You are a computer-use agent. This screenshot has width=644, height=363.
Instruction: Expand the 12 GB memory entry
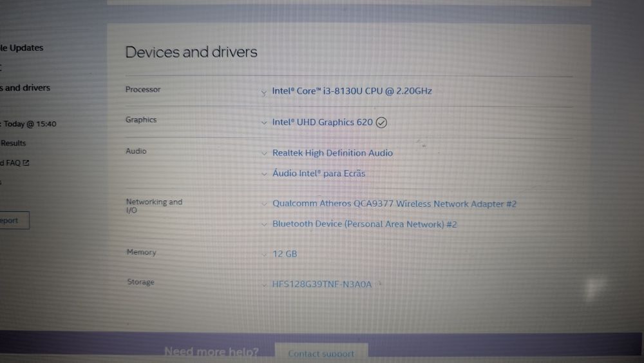point(264,255)
